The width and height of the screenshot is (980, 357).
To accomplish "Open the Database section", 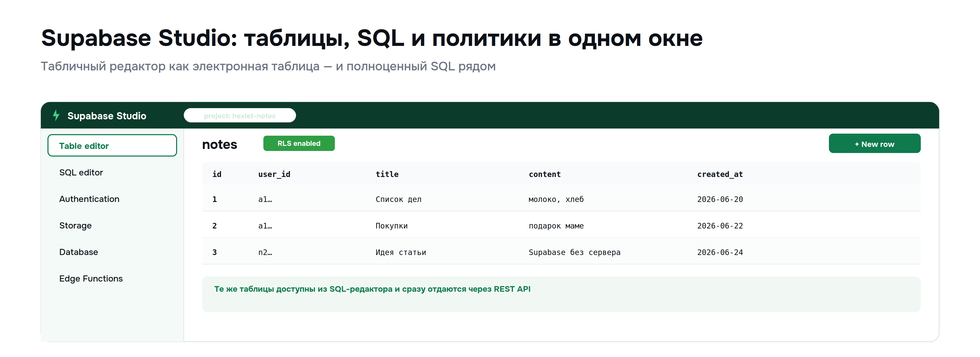I will 78,252.
